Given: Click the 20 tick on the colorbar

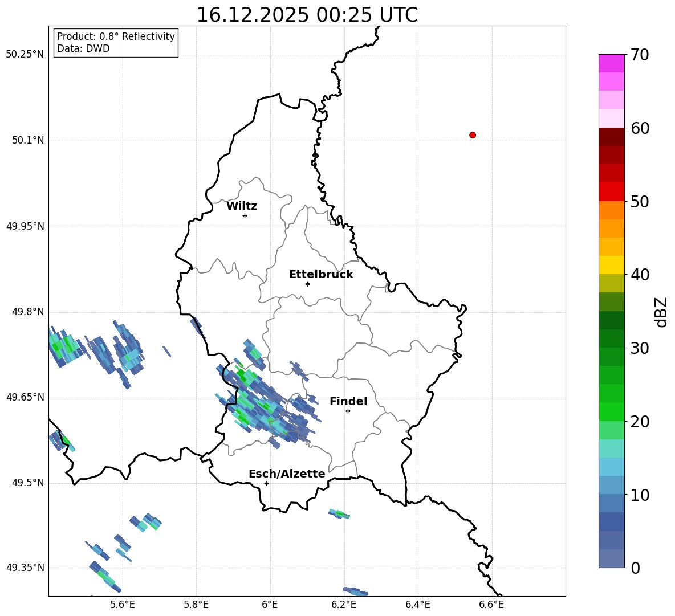Looking at the screenshot, I should (x=640, y=422).
